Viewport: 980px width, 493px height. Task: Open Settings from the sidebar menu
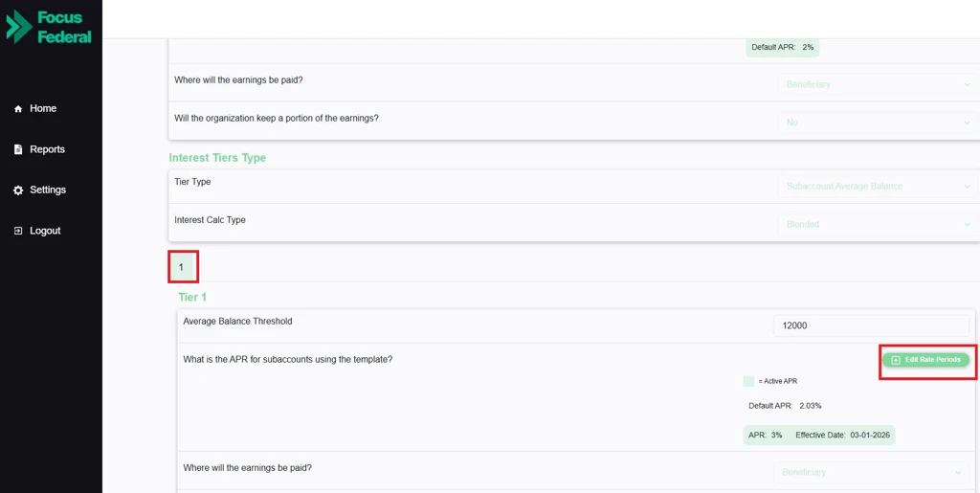coord(48,190)
